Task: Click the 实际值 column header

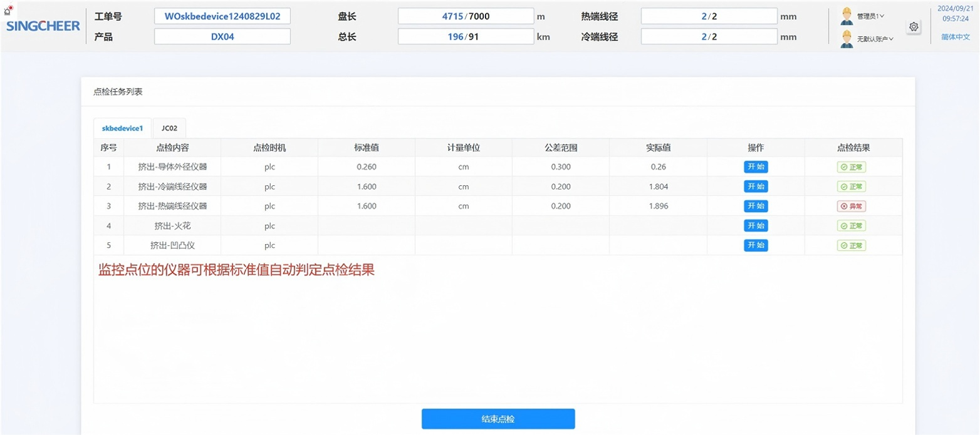Action: 659,148
